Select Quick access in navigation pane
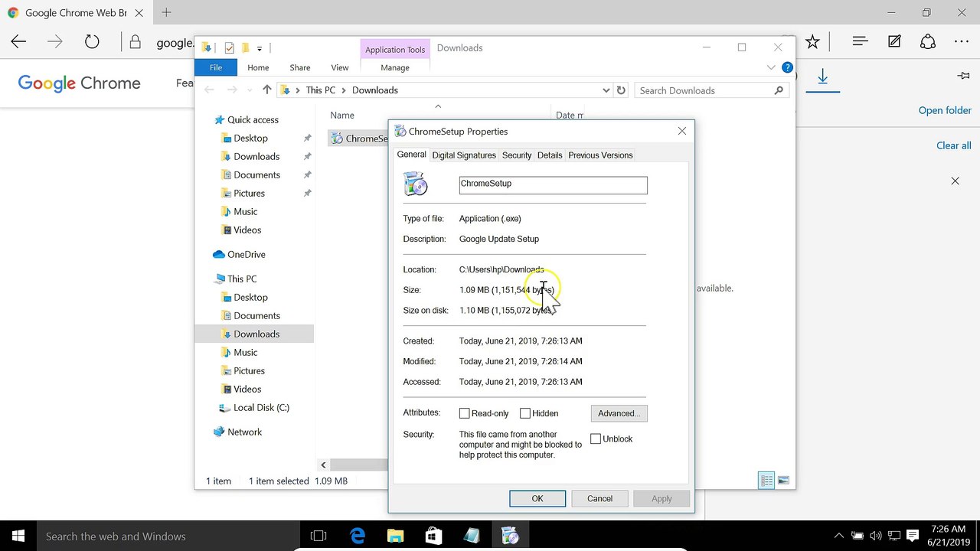 coord(253,119)
